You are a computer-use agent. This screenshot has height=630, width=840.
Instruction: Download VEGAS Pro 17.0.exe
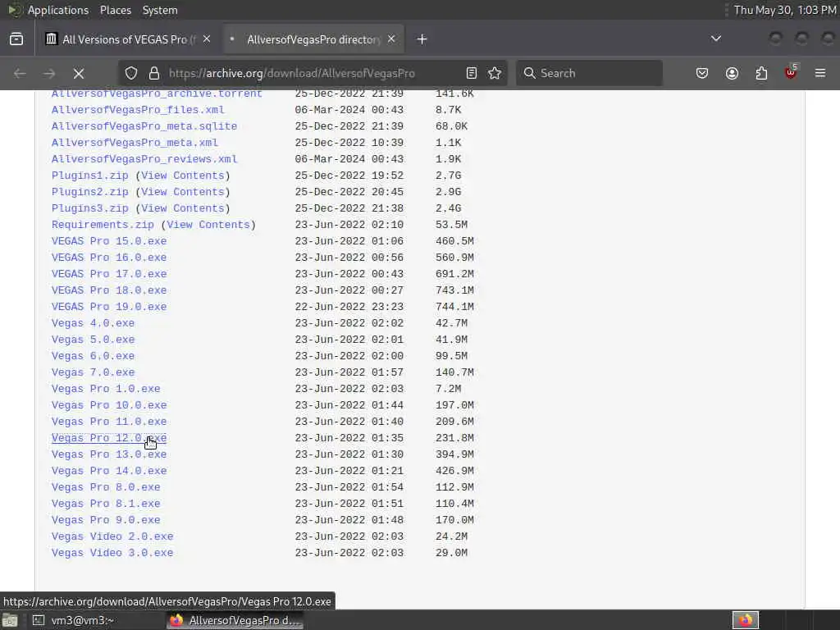(109, 274)
